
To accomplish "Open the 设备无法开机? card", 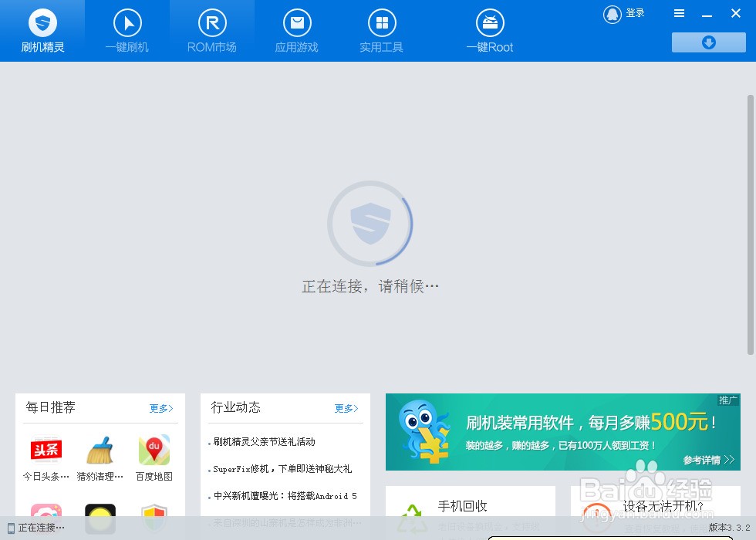I will [x=655, y=513].
